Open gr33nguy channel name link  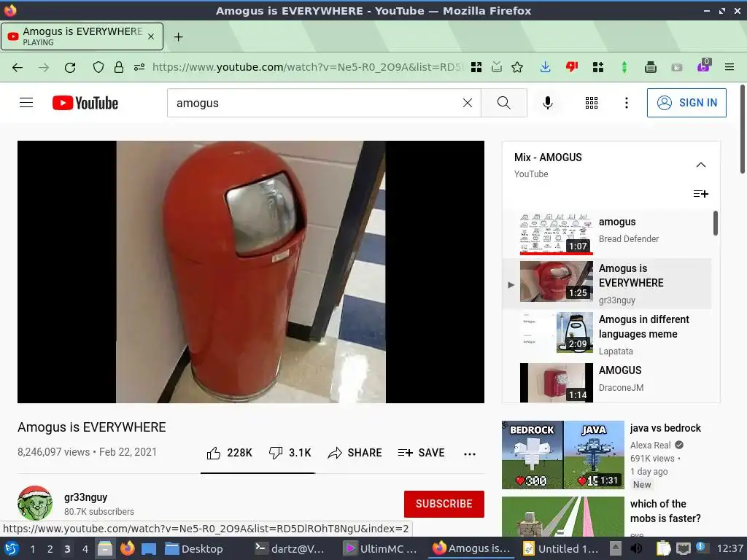[86, 497]
